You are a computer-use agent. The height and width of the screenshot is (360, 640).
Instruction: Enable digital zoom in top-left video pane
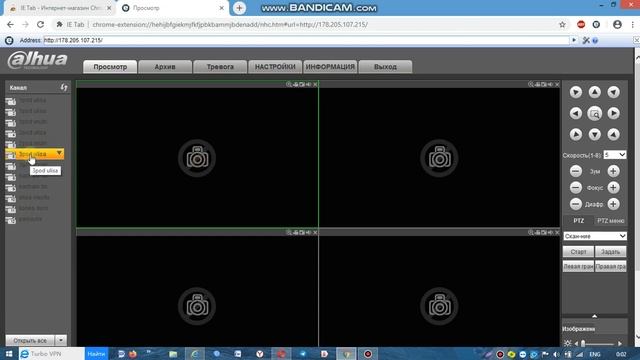click(x=289, y=84)
